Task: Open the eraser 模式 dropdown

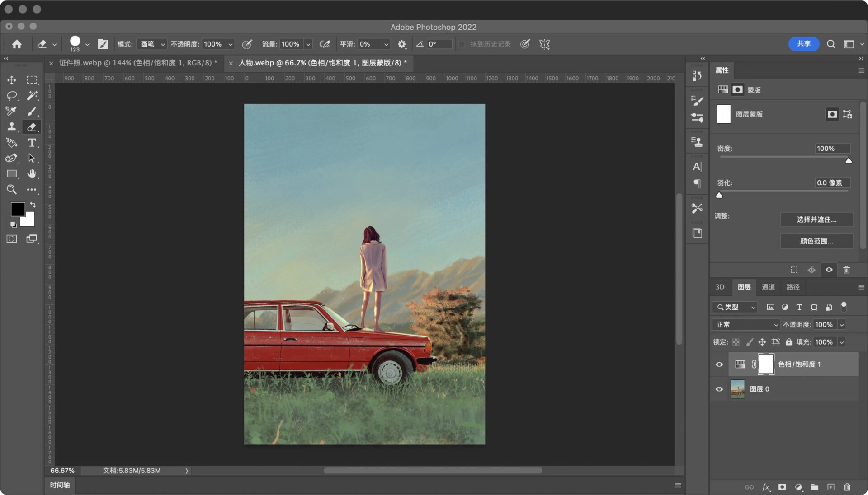Action: 151,44
